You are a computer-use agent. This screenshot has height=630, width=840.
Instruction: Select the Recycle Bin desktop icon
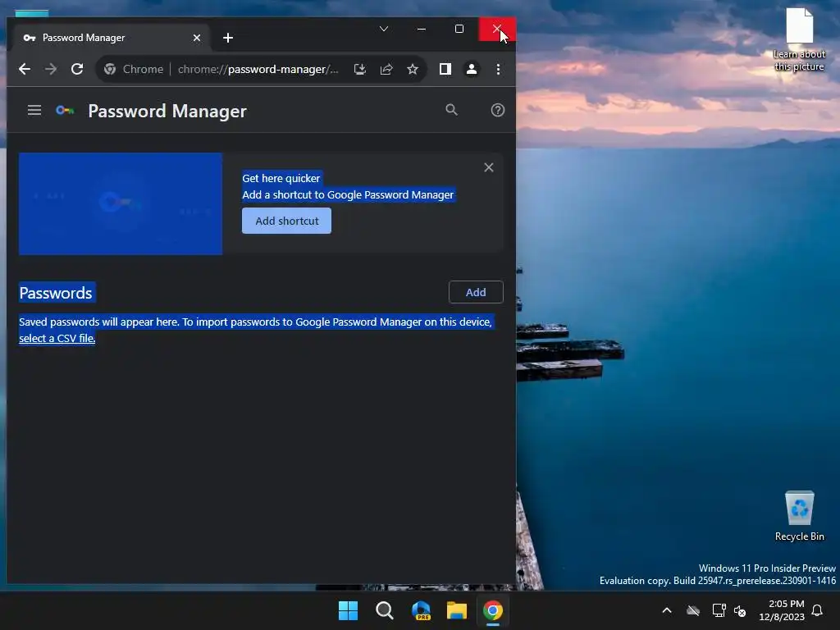click(x=800, y=516)
